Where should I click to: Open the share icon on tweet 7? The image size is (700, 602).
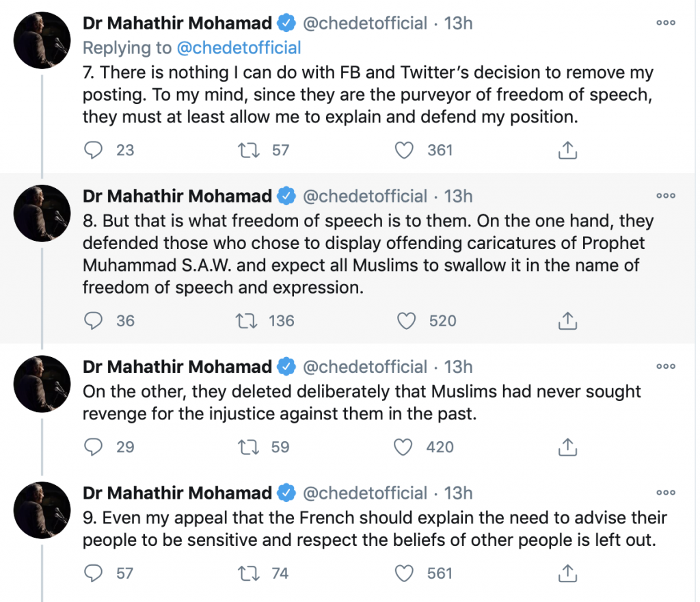pyautogui.click(x=567, y=150)
